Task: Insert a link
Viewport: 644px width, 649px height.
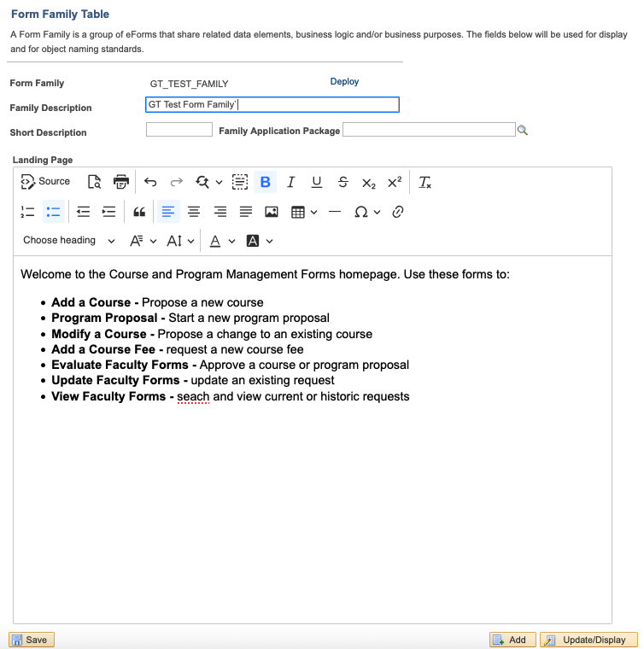Action: [397, 212]
